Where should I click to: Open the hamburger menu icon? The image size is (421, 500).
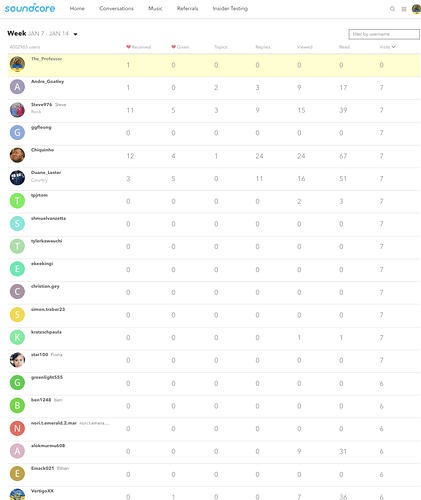[x=404, y=9]
